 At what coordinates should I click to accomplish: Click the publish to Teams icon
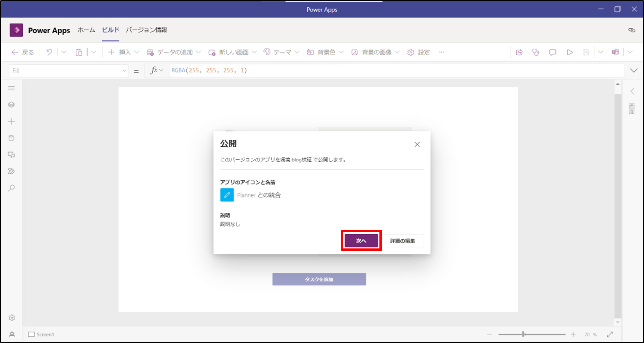pos(615,52)
